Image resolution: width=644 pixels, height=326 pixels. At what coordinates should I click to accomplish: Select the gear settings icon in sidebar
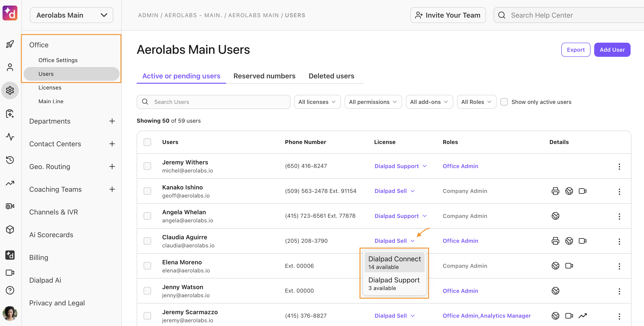(x=10, y=90)
